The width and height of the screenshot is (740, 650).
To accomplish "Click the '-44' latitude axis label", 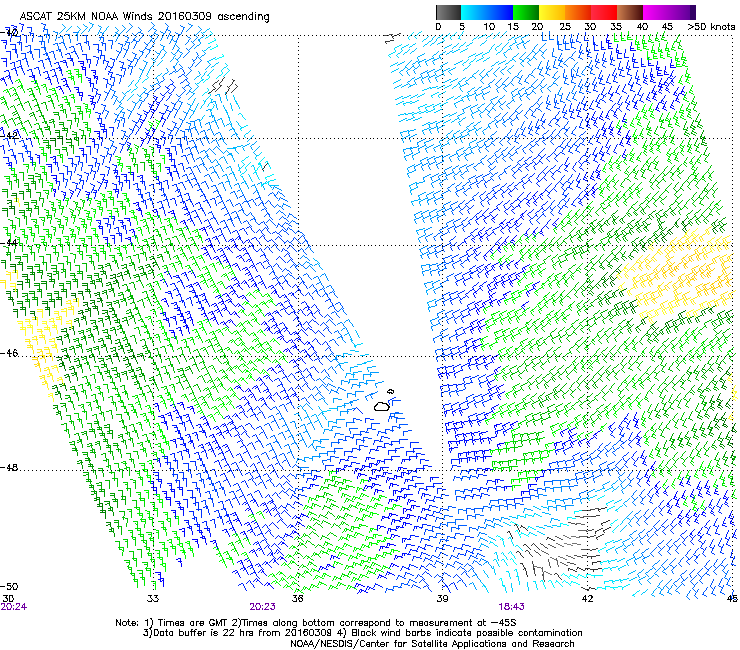I will pos(10,242).
